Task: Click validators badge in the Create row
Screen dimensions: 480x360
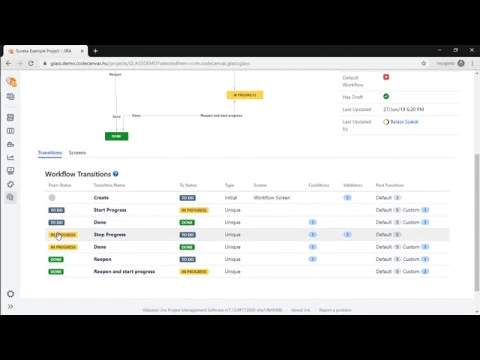Action: pyautogui.click(x=347, y=198)
